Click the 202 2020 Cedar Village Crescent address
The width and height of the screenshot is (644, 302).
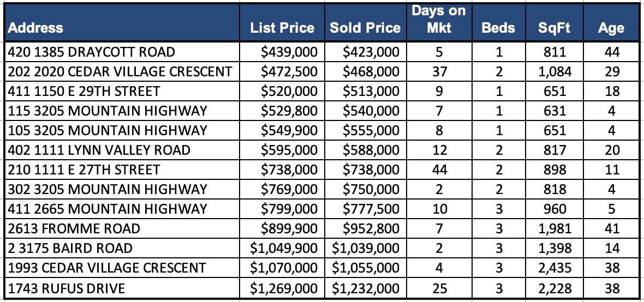(x=120, y=72)
